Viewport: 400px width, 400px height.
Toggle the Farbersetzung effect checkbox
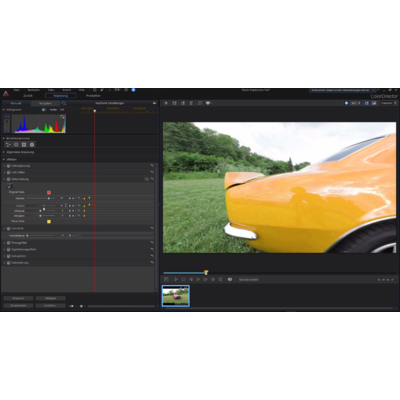click(x=9, y=179)
